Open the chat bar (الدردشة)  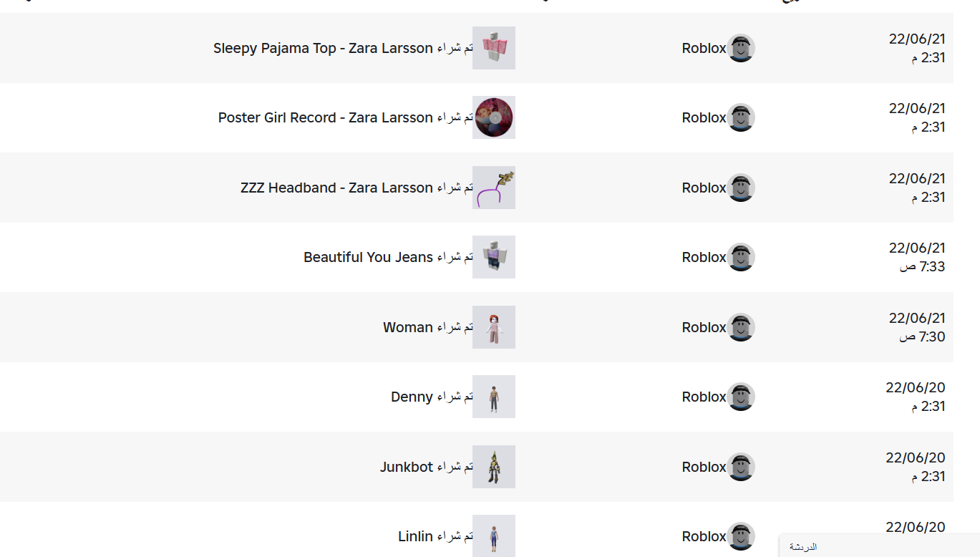click(x=879, y=547)
